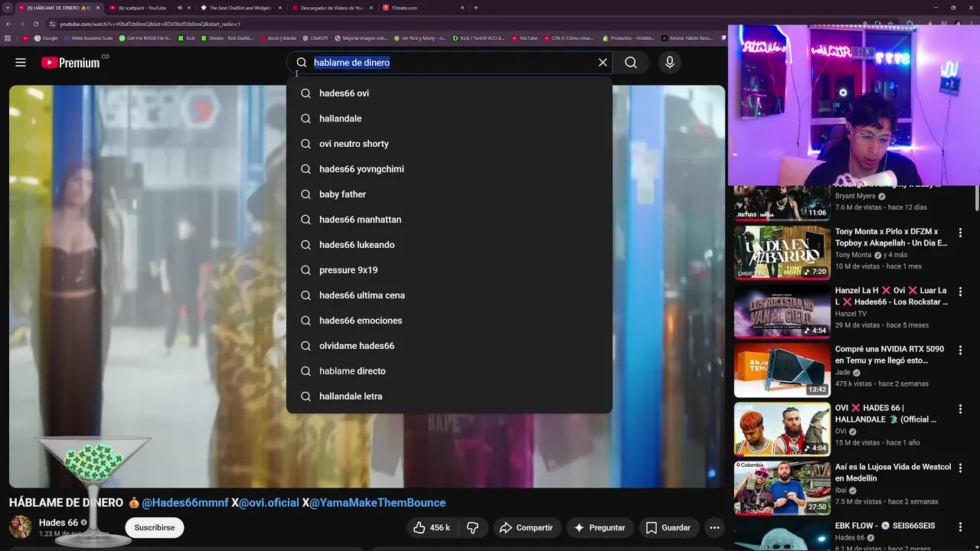980x551 pixels.
Task: Select suggestion 'hallandale'
Action: 449,119
